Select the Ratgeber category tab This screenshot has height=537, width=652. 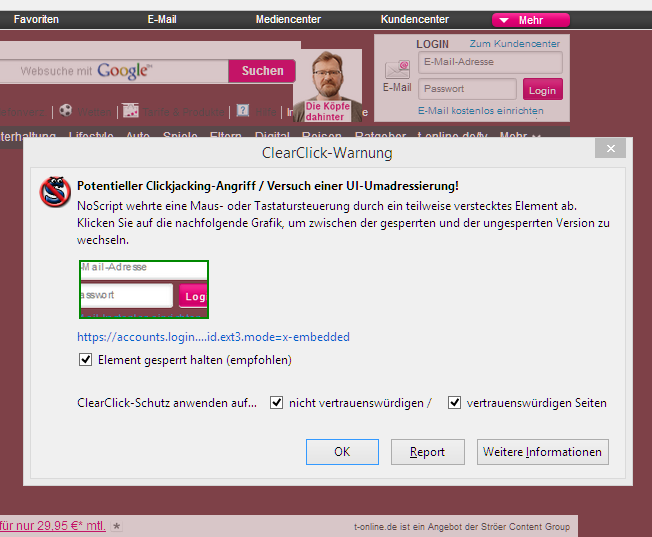[x=380, y=136]
